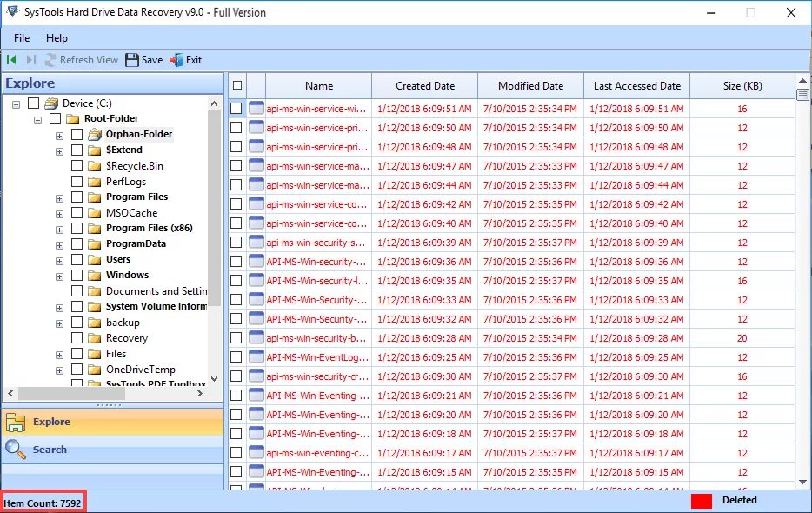Tick the Files folder checkbox
This screenshot has width=812, height=513.
coord(77,353)
